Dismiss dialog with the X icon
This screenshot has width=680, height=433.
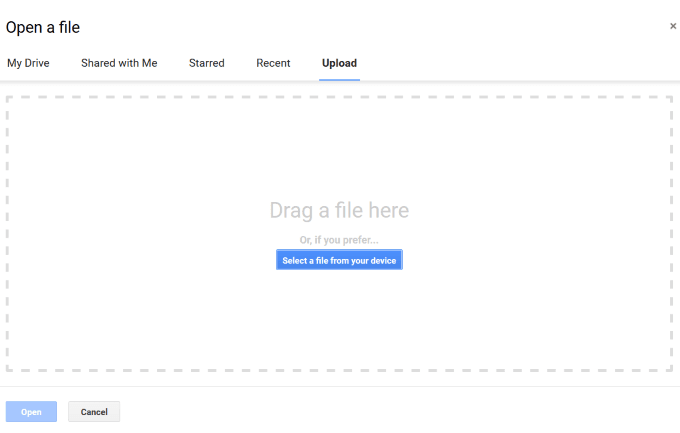coord(673,26)
